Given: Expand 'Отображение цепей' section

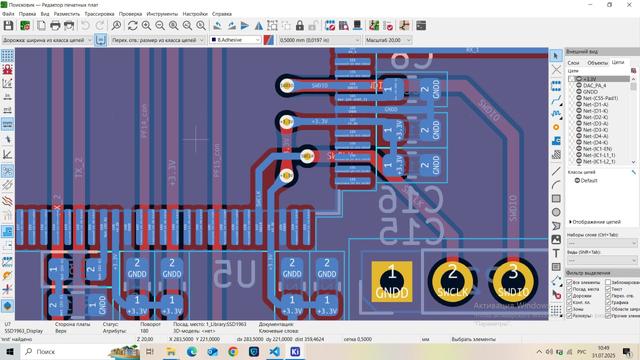Looking at the screenshot, I should point(595,222).
